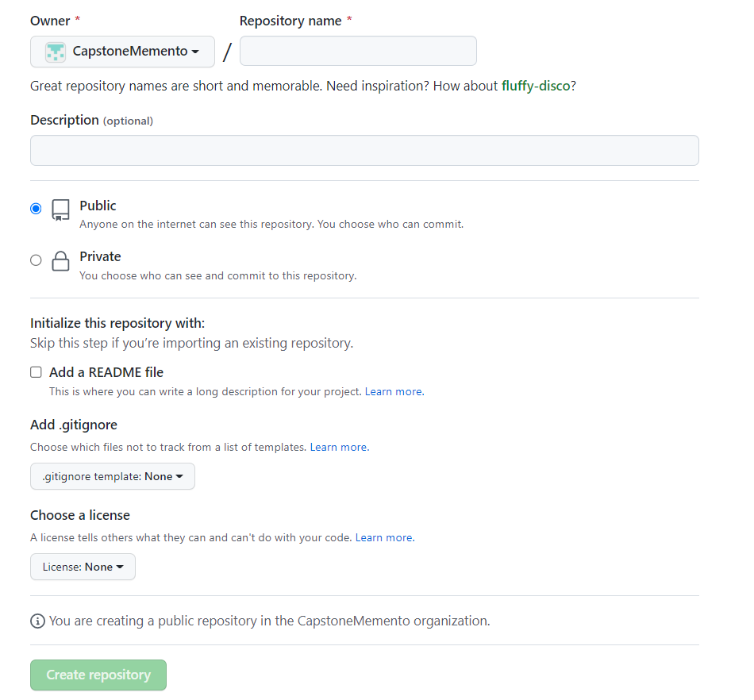Open Learn more link about .gitignore templates
This screenshot has width=754, height=700.
click(x=340, y=447)
